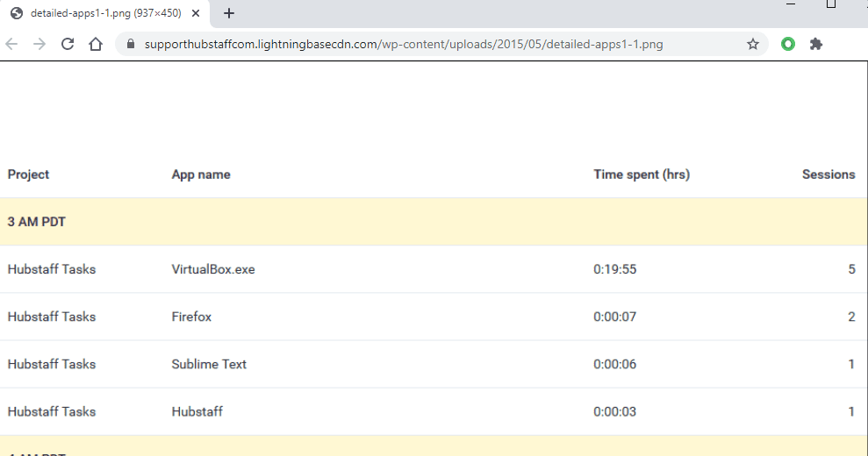
Task: Click Hubstaff Tasks in Firefox row
Action: point(52,317)
